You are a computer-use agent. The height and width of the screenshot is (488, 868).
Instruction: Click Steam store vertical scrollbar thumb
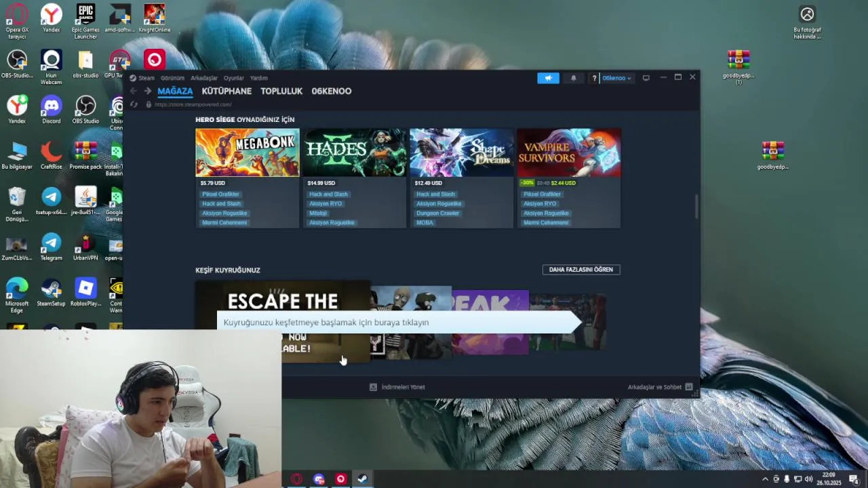pos(696,206)
